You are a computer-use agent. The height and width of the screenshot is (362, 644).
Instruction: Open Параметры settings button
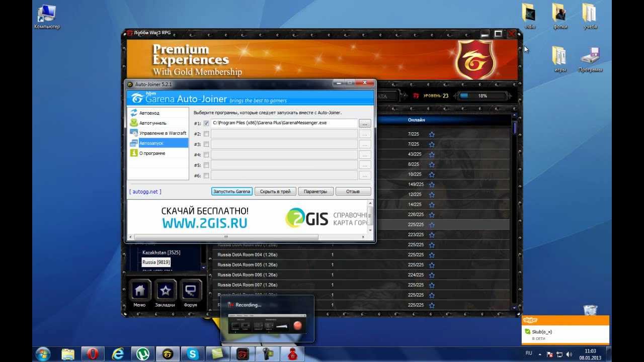pyautogui.click(x=316, y=192)
